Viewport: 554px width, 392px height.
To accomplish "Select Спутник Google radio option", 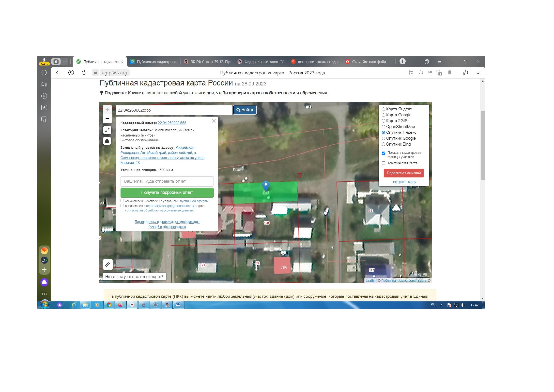I will point(383,139).
